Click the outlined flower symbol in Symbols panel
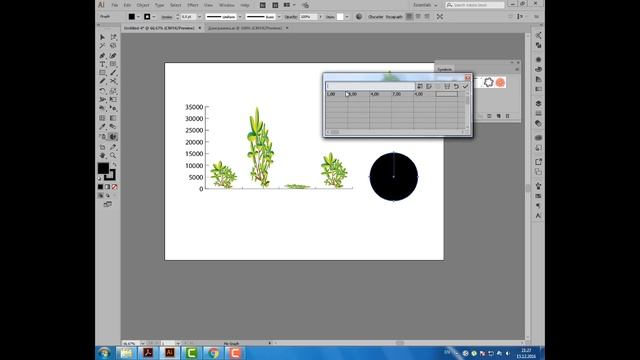Screen dimensions: 640x360 click(x=489, y=82)
